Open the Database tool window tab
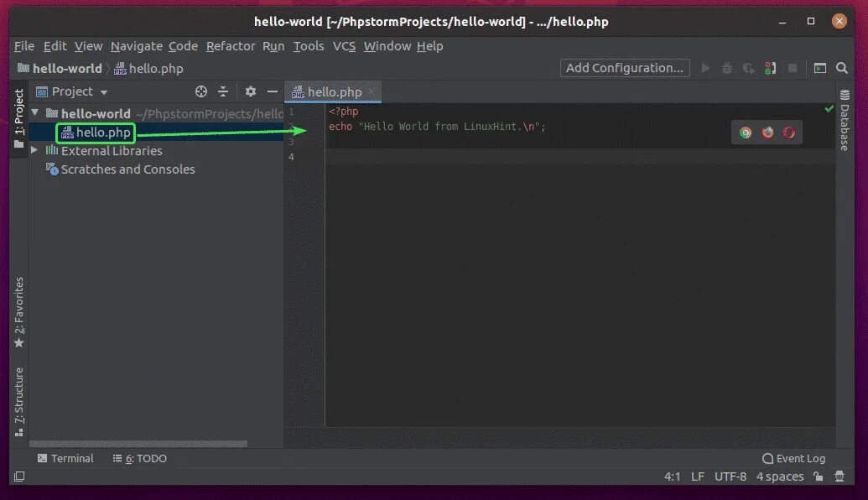The image size is (868, 500). [x=845, y=120]
